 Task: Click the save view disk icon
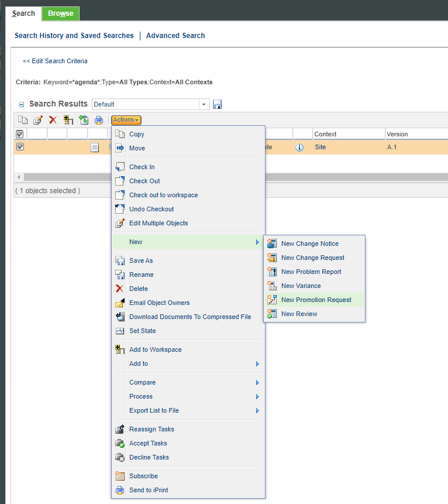[218, 104]
